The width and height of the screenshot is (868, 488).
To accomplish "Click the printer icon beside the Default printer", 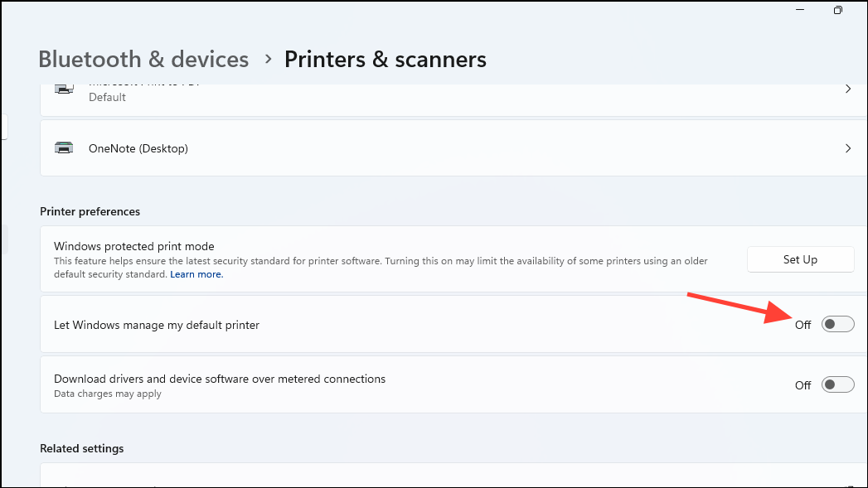I will click(x=63, y=89).
